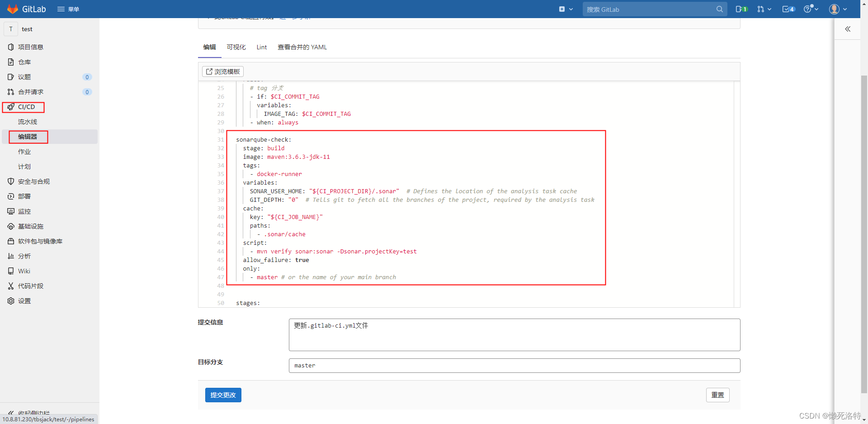Click the 议题 issues icon
This screenshot has width=868, height=424.
tap(11, 77)
